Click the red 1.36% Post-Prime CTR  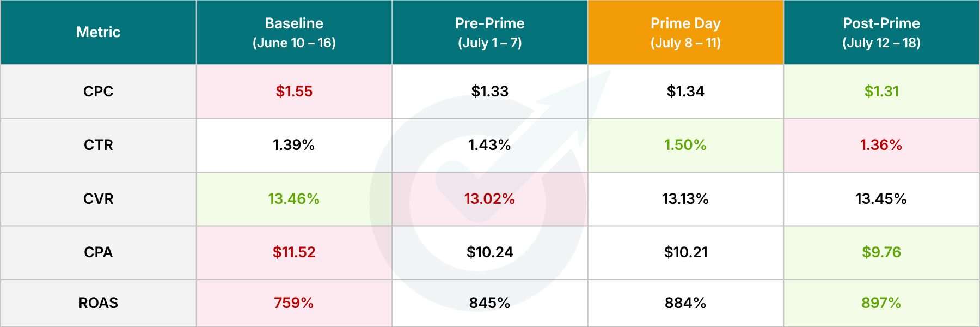pos(881,145)
